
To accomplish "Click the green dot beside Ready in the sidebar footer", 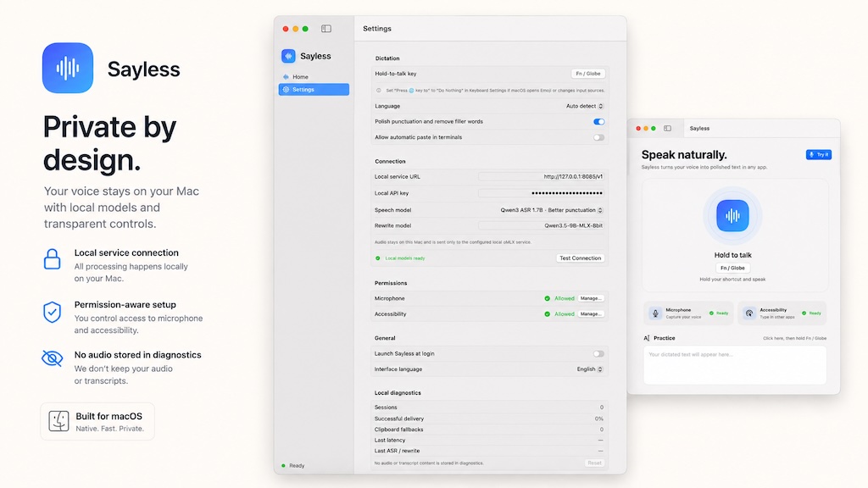I will (x=283, y=466).
